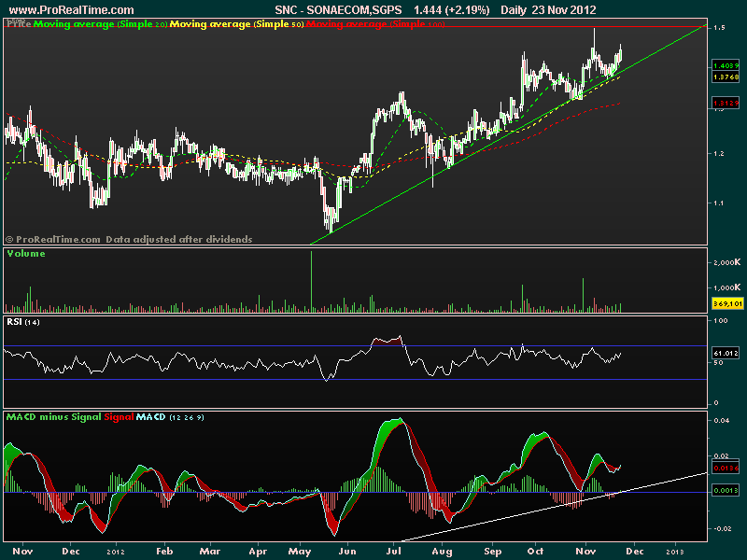
Task: Click the Sep month label on time axis
Action: click(x=493, y=552)
